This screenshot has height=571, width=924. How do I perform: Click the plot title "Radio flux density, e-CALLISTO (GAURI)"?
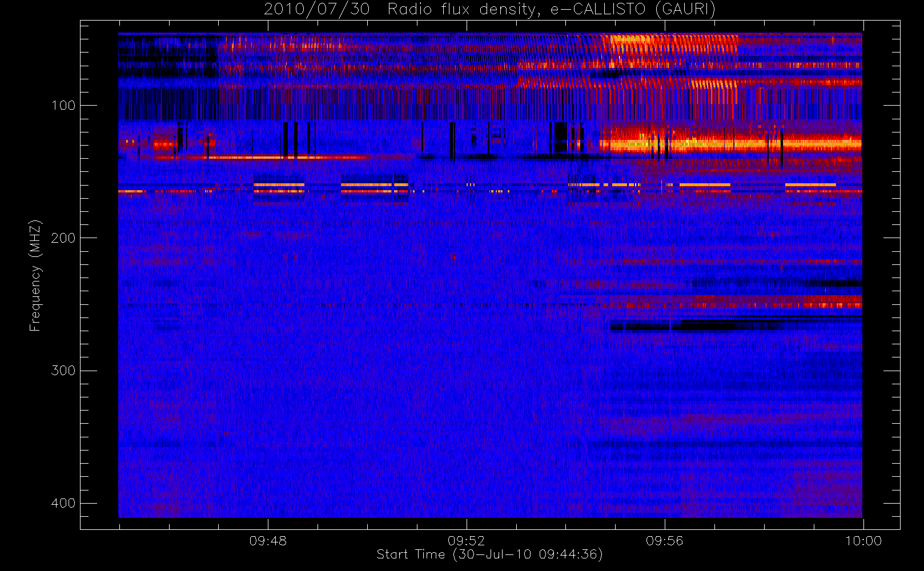point(551,9)
